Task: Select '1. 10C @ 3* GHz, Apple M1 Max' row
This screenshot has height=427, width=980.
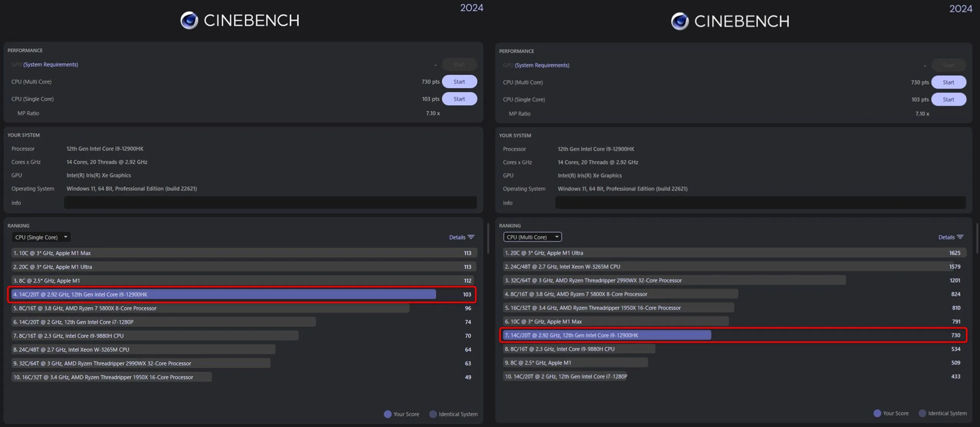Action: pos(244,253)
